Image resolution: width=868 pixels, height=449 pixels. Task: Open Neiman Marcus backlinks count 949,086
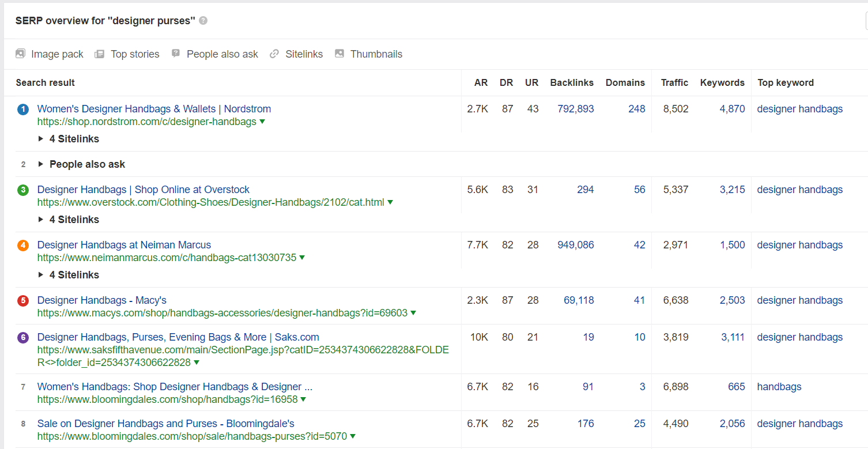coord(576,245)
